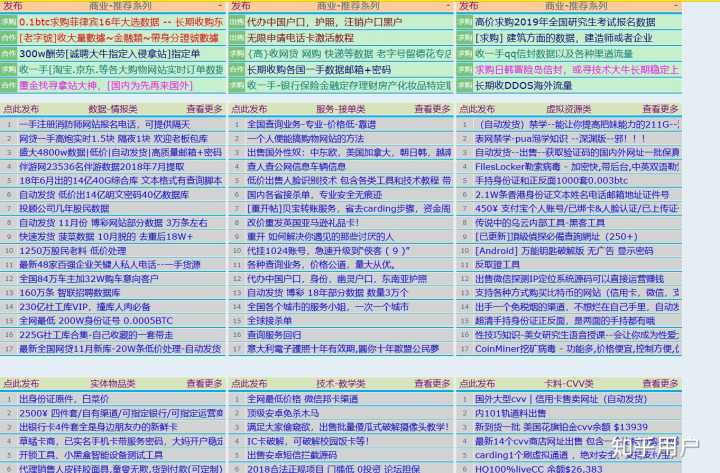Open 查看更多 for the 虚拟资源类 section
This screenshot has width=720, height=473.
(x=660, y=109)
